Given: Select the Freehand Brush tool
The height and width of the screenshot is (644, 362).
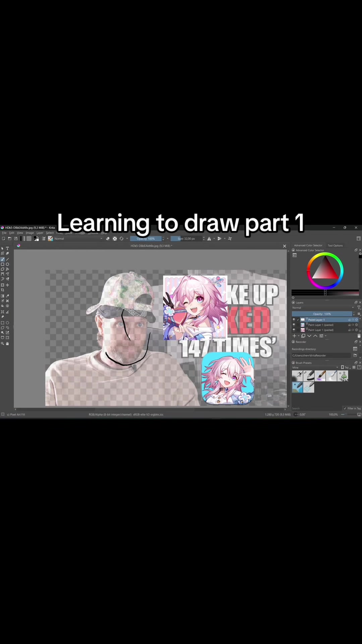Looking at the screenshot, I should tap(2, 259).
